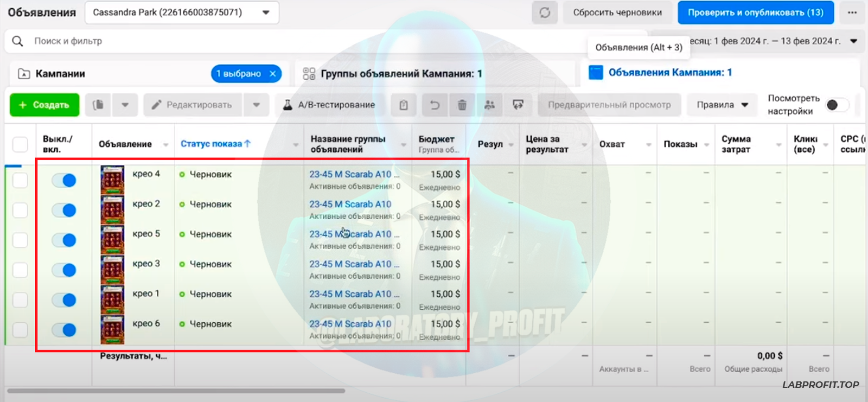
Task: Click the trash delete icon
Action: click(462, 105)
